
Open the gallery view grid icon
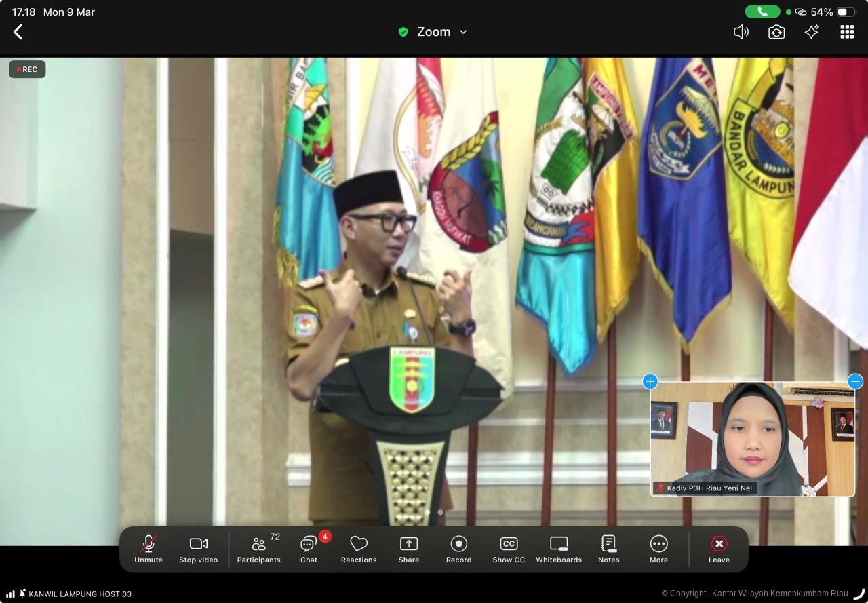(x=847, y=32)
